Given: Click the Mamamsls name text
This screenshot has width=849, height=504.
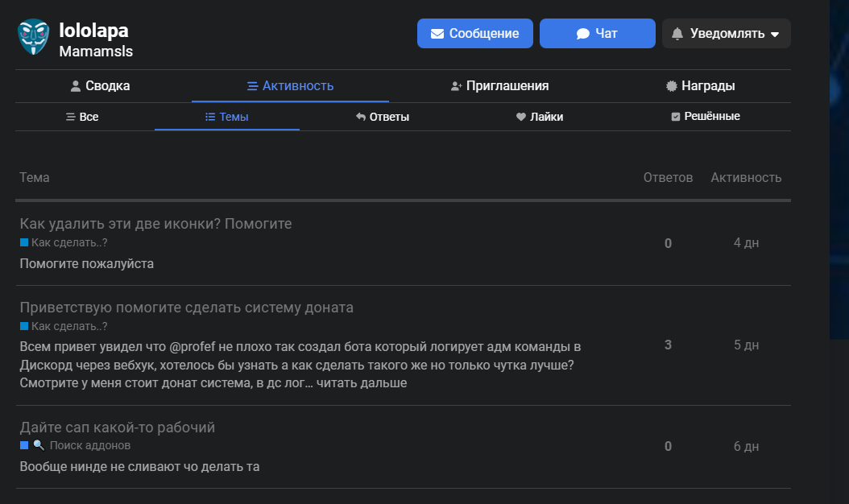Looking at the screenshot, I should (96, 52).
